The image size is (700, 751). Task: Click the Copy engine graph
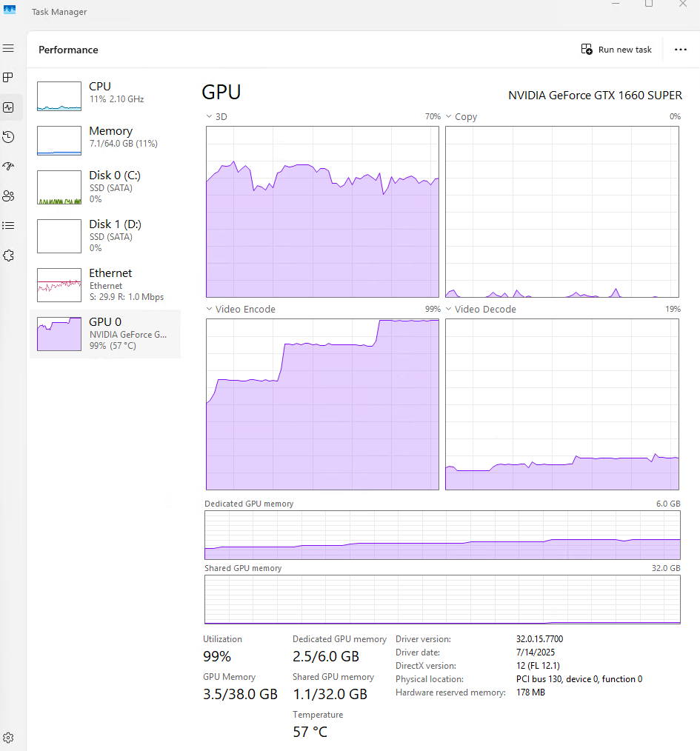click(562, 212)
